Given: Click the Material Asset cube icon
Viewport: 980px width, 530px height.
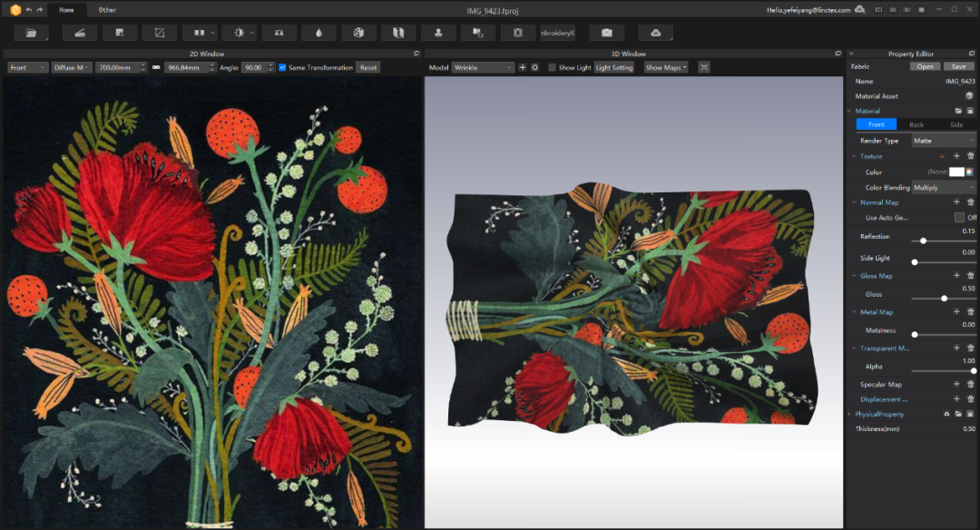Looking at the screenshot, I should click(969, 96).
